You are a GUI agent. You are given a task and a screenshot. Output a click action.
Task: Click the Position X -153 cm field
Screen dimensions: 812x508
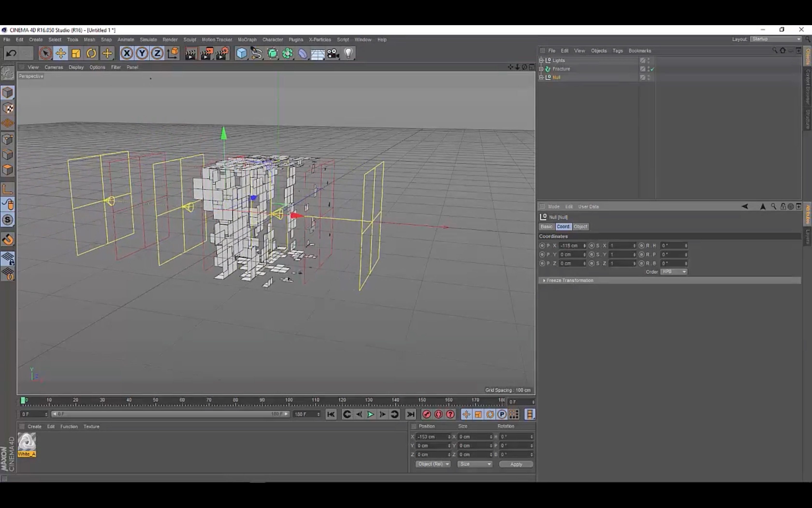pyautogui.click(x=433, y=437)
